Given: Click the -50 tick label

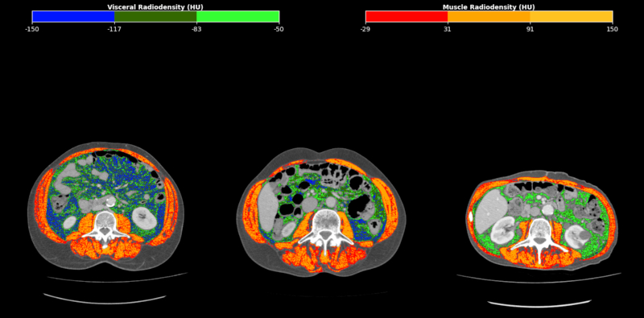Looking at the screenshot, I should click(x=279, y=29).
